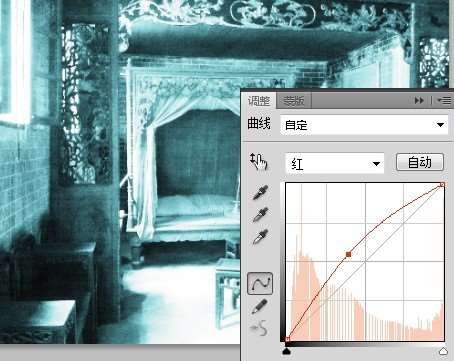This screenshot has width=454, height=361.
Task: Pick the gray point eyedropper
Action: [260, 215]
